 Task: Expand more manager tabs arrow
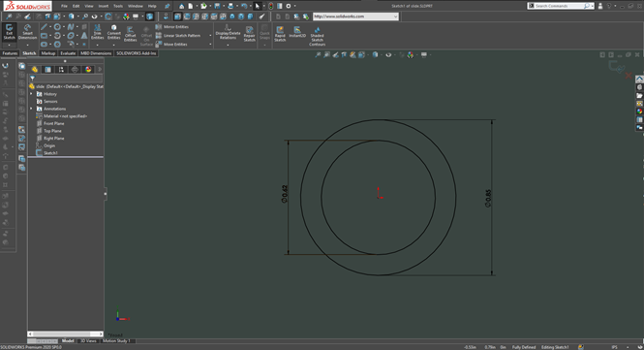(100, 70)
